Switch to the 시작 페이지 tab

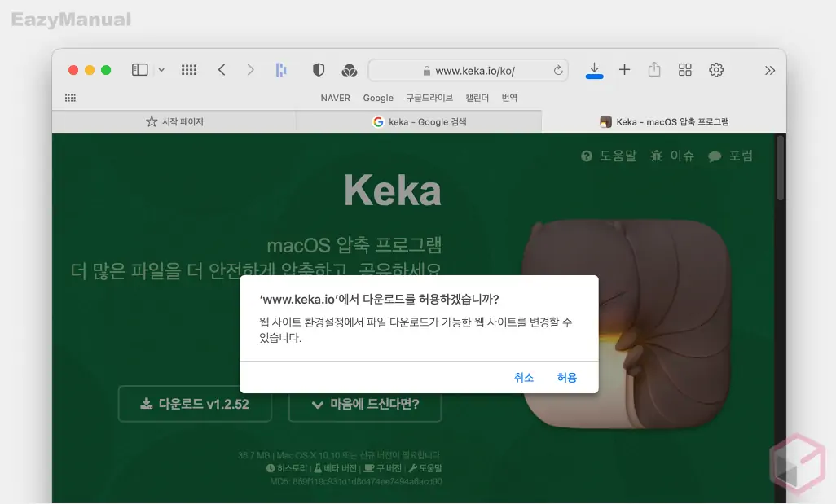point(174,121)
